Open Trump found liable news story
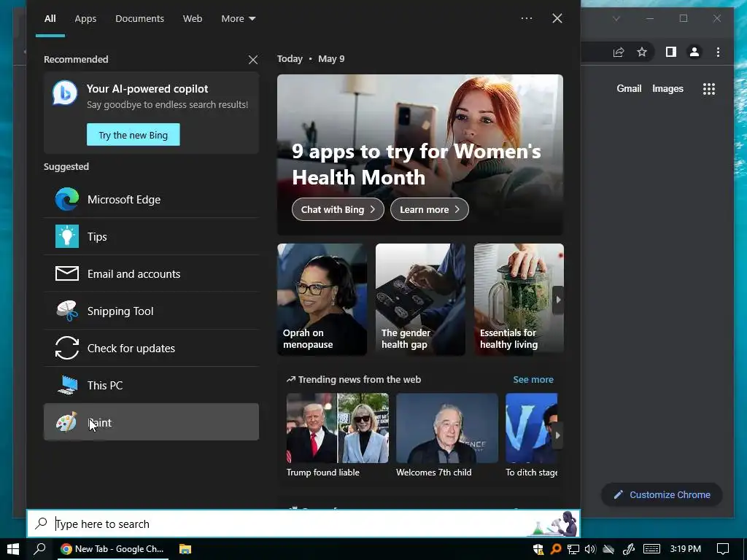 click(x=337, y=436)
